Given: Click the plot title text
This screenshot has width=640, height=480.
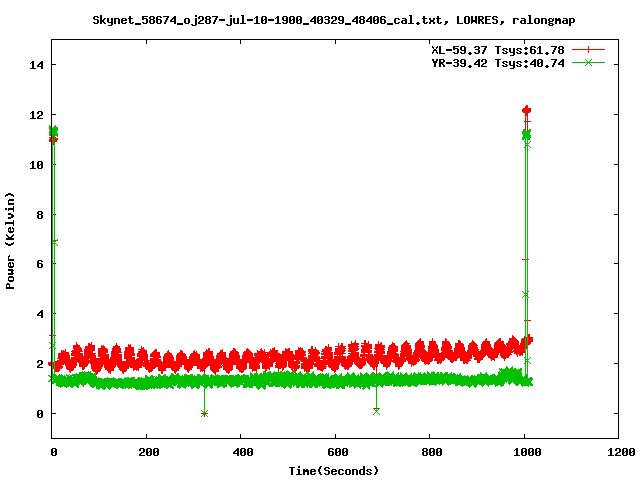Looking at the screenshot, I should coord(333,20).
